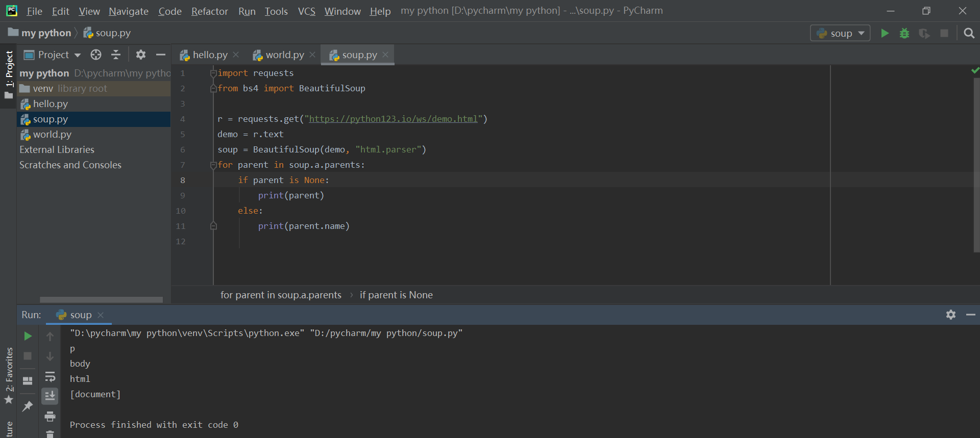
Task: Open the File menu
Action: click(x=35, y=11)
